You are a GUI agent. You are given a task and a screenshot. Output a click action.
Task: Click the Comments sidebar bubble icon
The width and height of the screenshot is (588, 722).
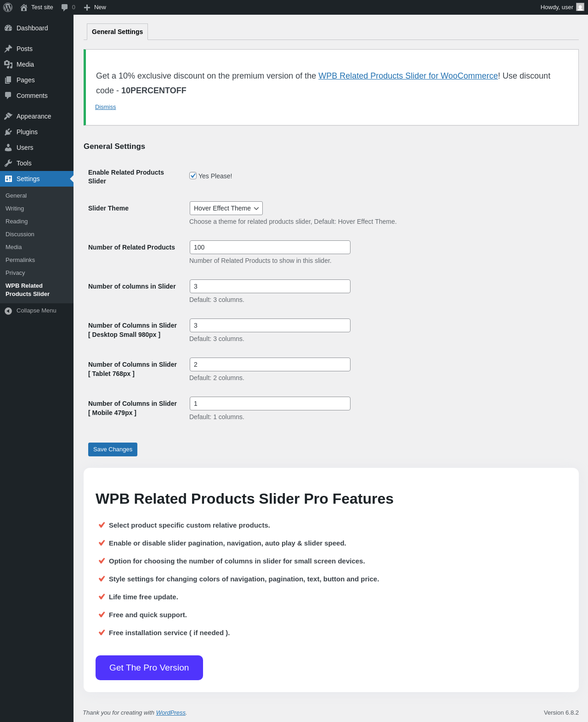[8, 96]
